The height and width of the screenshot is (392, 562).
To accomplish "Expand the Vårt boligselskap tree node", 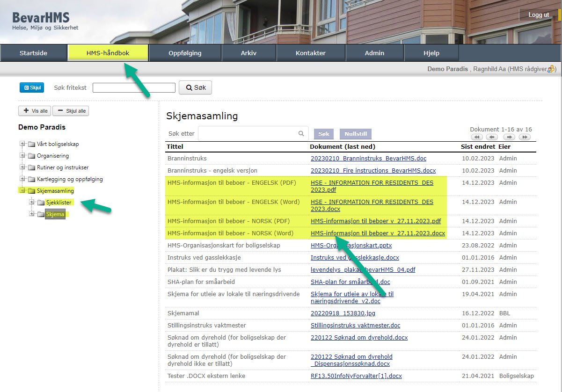I will click(22, 144).
